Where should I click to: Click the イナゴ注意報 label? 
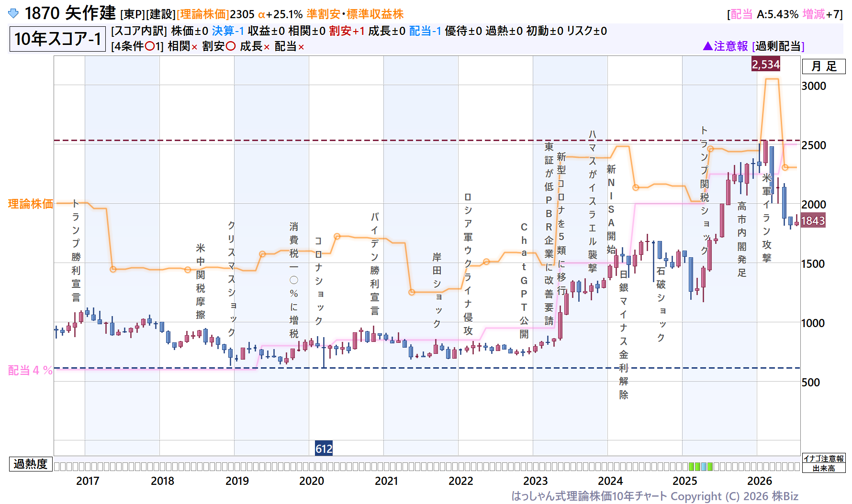pyautogui.click(x=824, y=459)
